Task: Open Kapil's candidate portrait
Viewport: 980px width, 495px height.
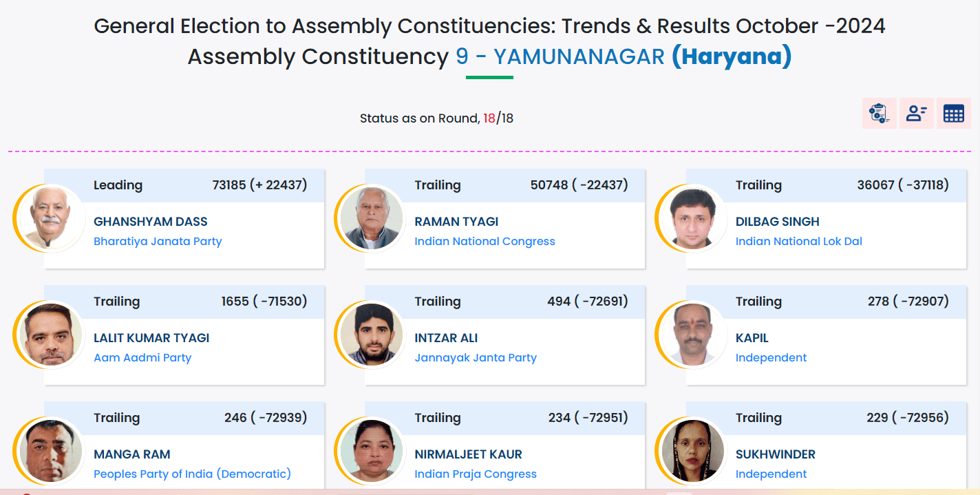Action: coord(692,335)
